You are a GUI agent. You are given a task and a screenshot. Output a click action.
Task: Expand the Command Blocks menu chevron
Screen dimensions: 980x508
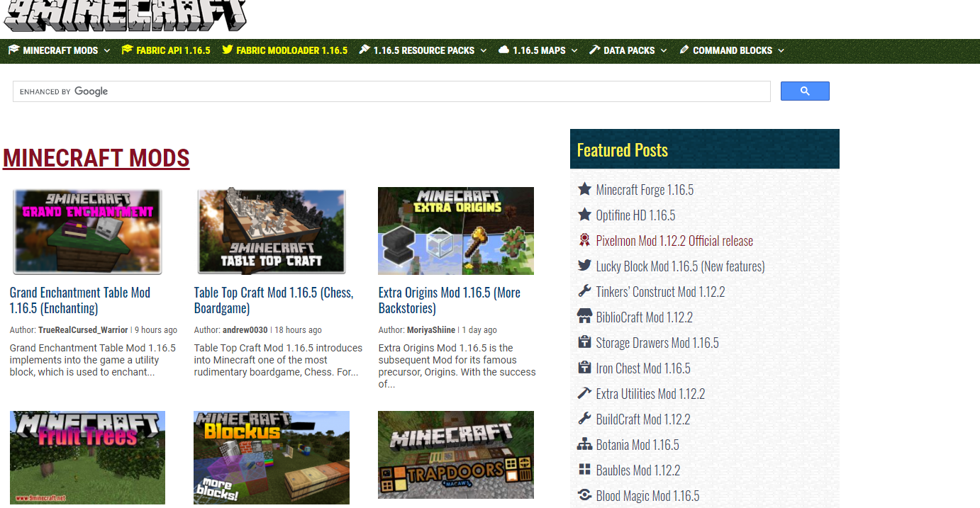click(781, 50)
